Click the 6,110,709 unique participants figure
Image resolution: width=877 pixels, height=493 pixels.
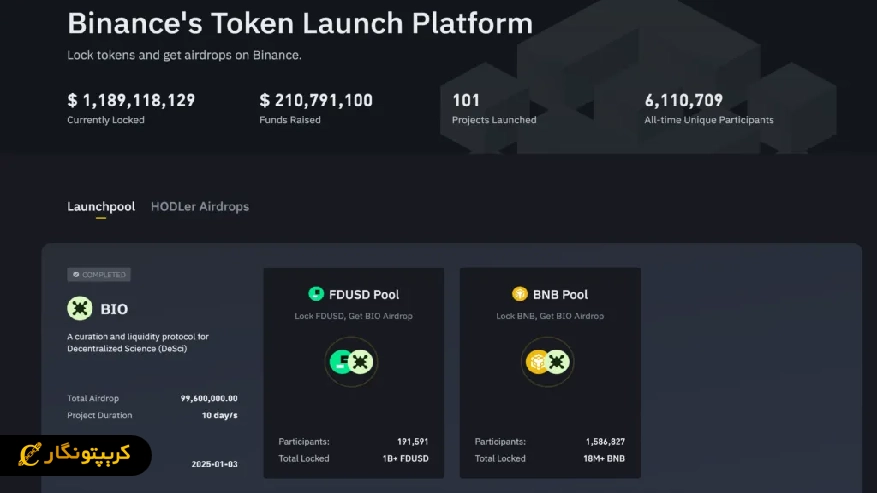[683, 100]
